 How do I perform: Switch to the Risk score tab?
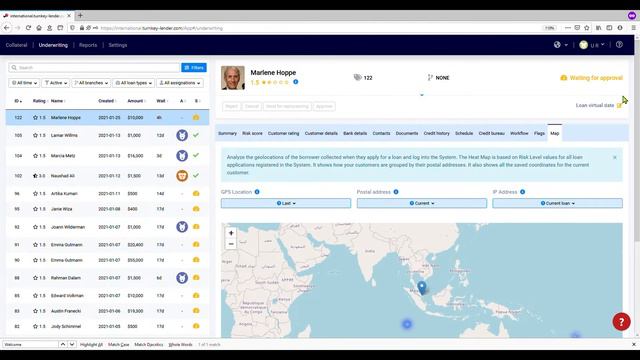point(252,133)
